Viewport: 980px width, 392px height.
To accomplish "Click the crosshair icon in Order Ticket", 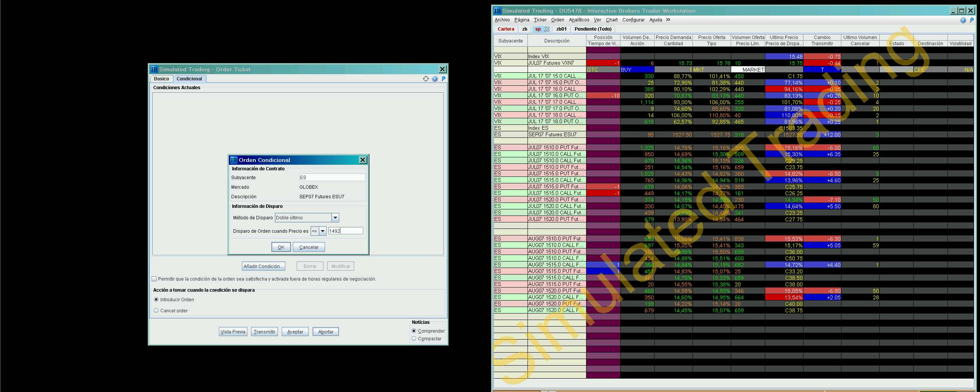I will 426,79.
